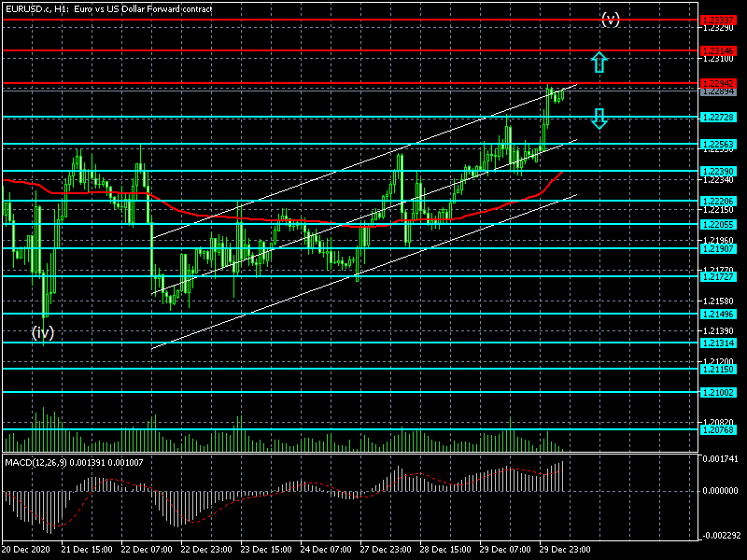The image size is (747, 560).
Task: Click the red 1.22942 price tag
Action: [718, 83]
